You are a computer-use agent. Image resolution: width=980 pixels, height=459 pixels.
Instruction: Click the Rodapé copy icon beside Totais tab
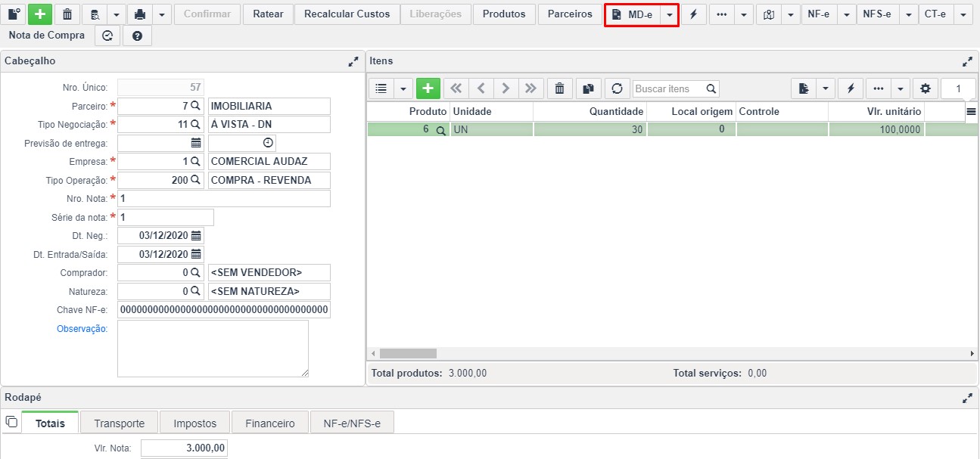click(x=11, y=421)
